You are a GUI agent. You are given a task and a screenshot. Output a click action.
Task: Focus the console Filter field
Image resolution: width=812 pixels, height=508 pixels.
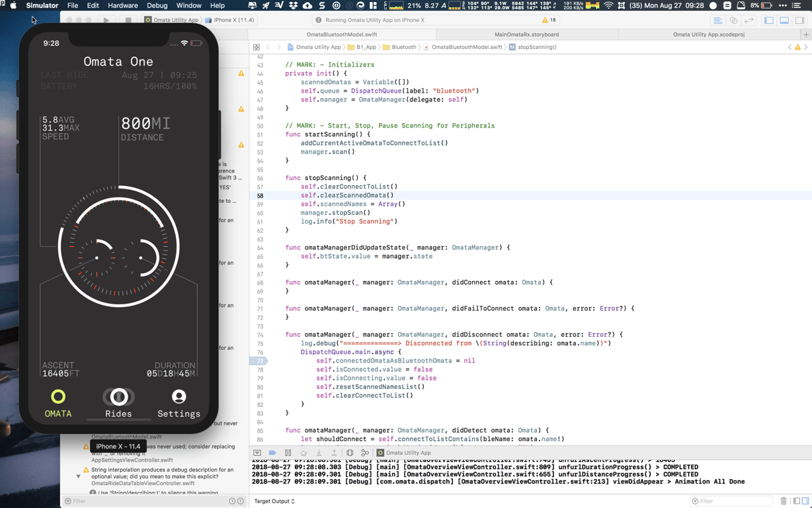pos(733,501)
